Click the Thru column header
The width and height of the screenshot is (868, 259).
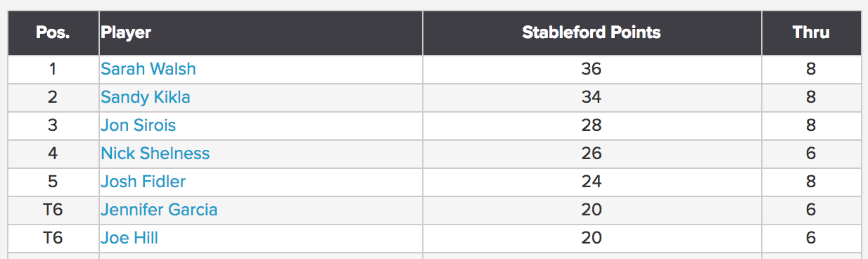click(811, 32)
